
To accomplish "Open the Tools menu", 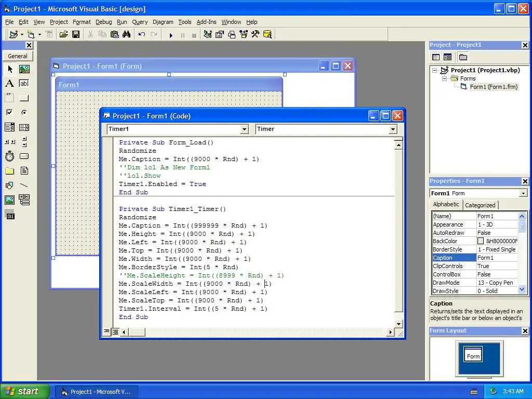I will 184,22.
